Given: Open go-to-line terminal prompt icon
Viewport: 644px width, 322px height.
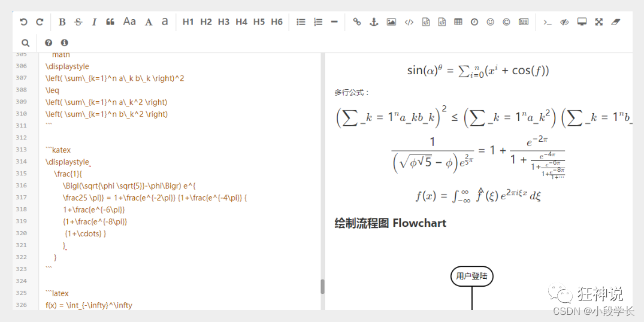Looking at the screenshot, I should (x=548, y=23).
